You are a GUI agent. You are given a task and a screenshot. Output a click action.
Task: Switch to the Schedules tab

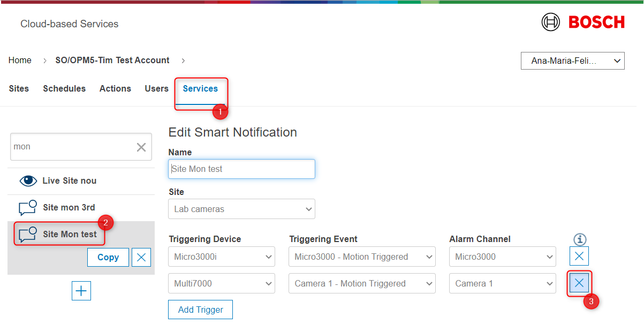(64, 89)
